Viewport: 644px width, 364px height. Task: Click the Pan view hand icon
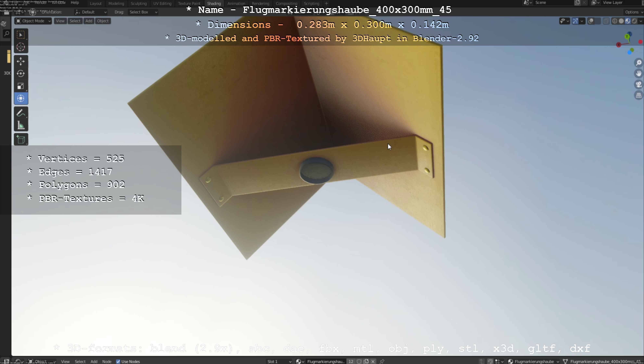point(639,73)
